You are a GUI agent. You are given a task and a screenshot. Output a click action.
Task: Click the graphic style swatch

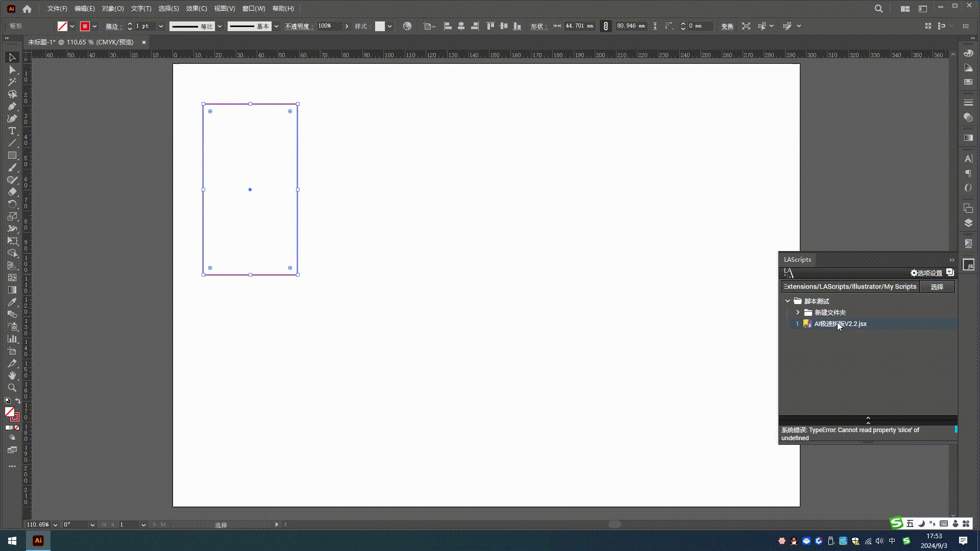[x=380, y=26]
